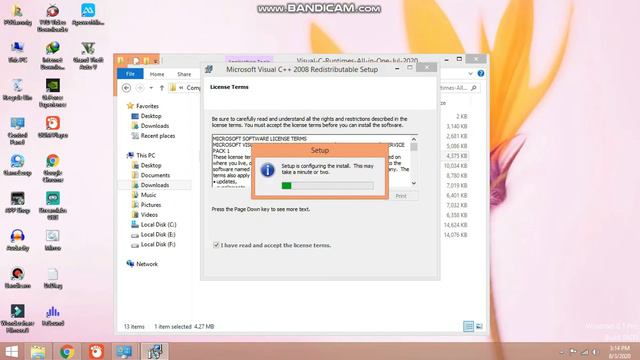Click the Print button in setup
This screenshot has width=640, height=360.
(401, 196)
